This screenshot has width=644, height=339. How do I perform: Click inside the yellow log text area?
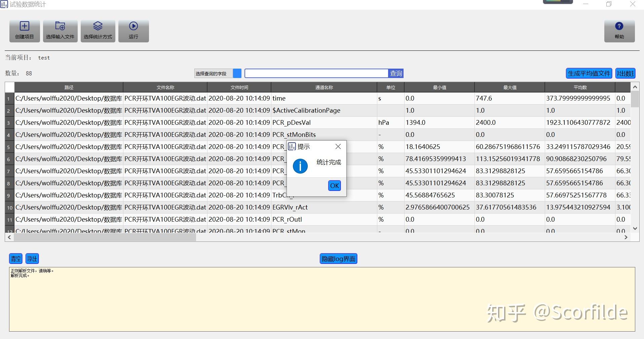(322, 299)
